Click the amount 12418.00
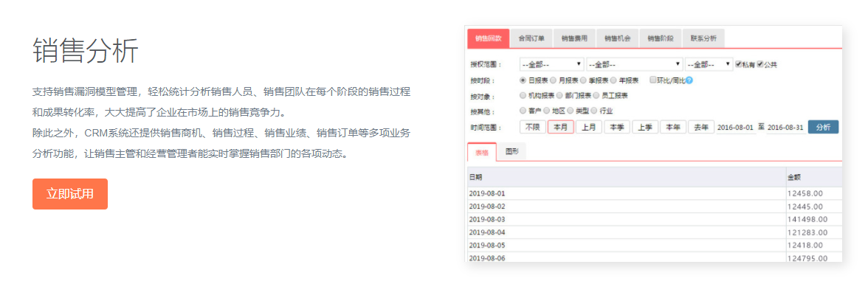 click(x=805, y=245)
